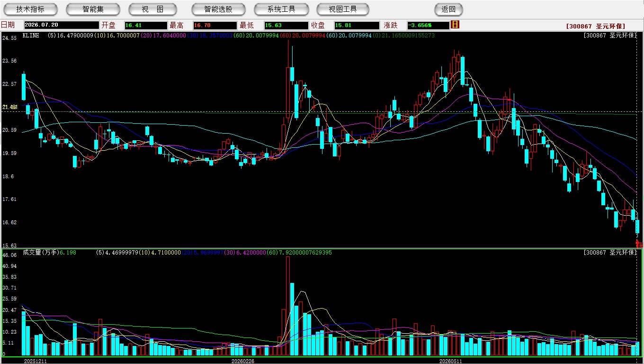Click the 日 daily period indicator icon
Viewport: 644px width, 364px height.
455,25
